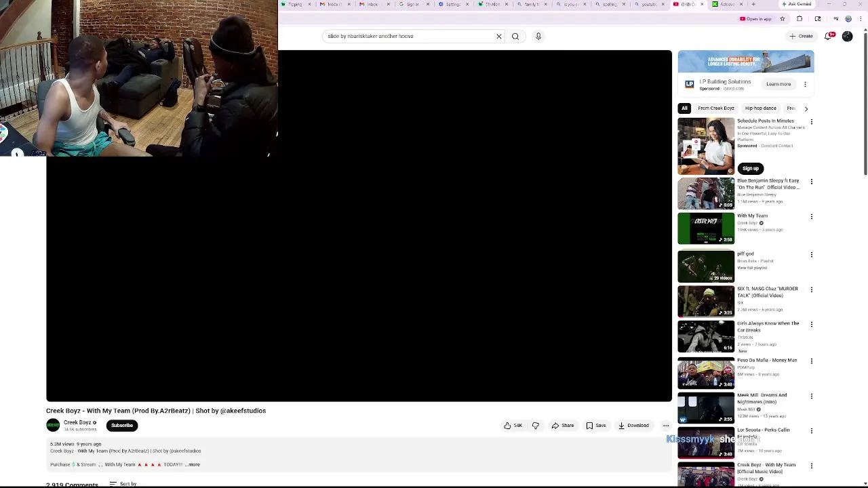Open menu for With My Team suggestion

(811, 217)
